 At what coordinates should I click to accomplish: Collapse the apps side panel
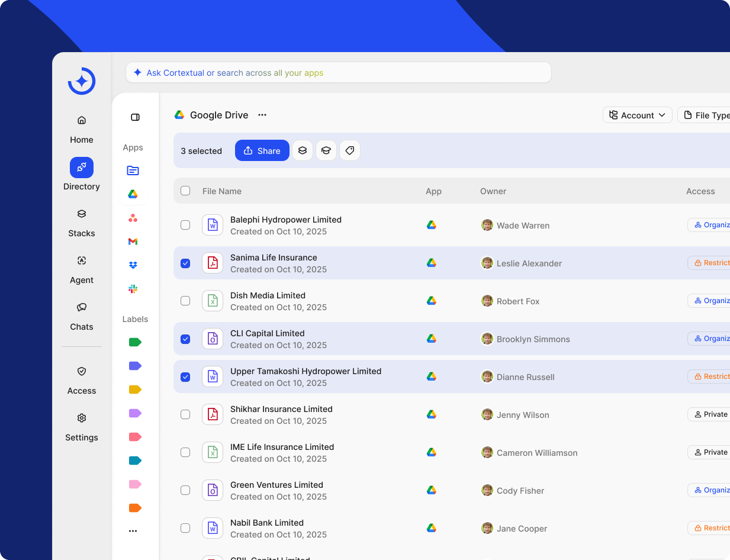135,117
